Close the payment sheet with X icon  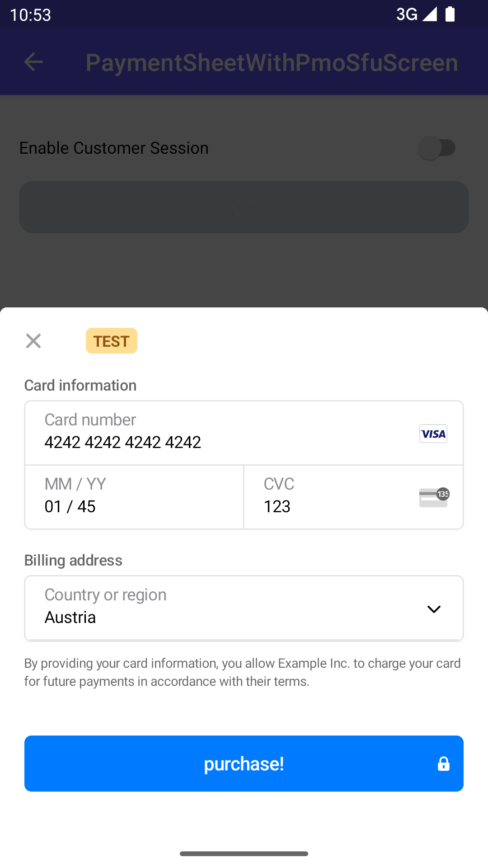(33, 341)
